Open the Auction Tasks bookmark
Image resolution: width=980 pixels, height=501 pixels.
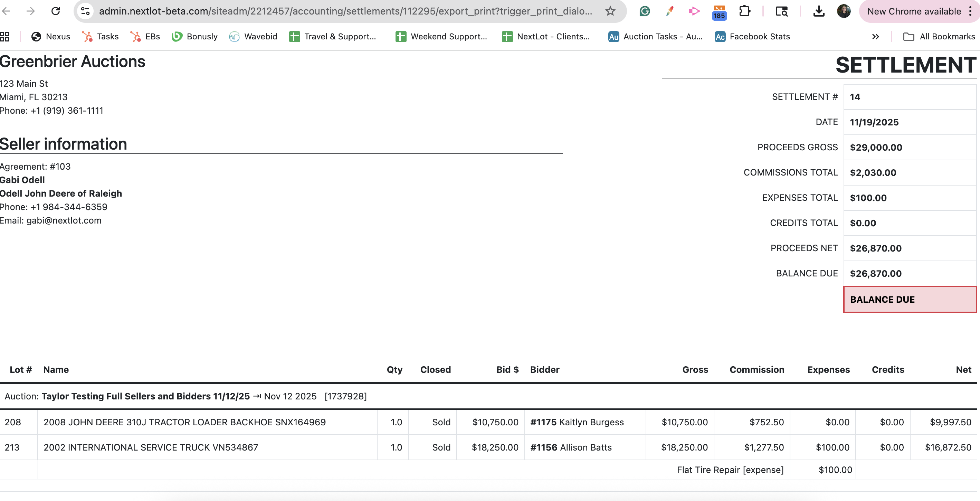(656, 37)
